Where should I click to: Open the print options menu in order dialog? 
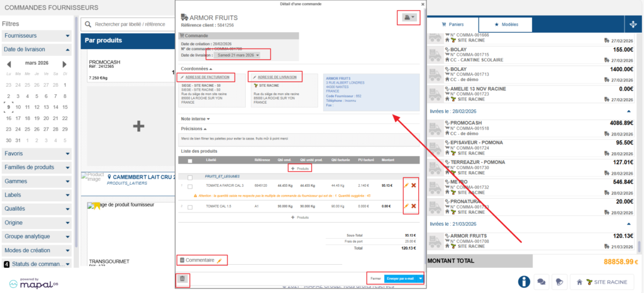[x=408, y=18]
